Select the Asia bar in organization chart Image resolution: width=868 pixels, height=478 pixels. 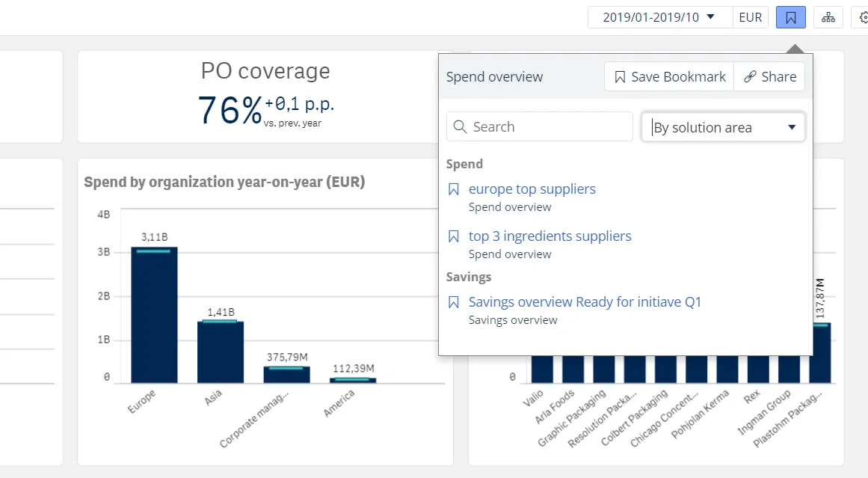[x=221, y=352]
